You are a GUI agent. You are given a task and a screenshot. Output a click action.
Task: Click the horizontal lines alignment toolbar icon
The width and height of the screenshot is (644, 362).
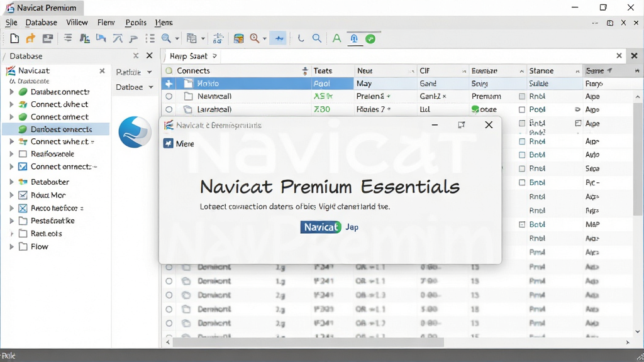(x=68, y=38)
